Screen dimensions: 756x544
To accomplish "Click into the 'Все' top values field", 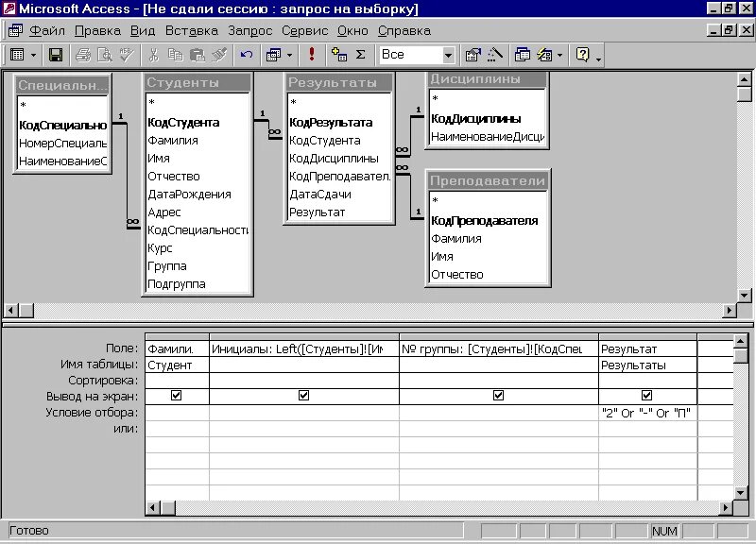I will pyautogui.click(x=411, y=55).
